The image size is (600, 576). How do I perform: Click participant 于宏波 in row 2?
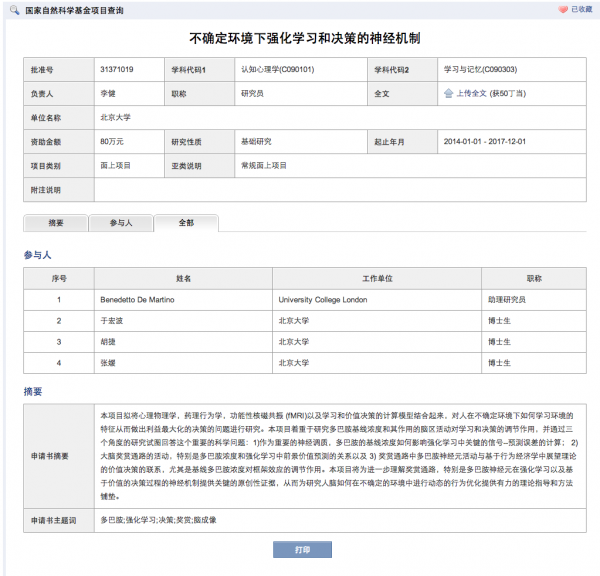pos(111,321)
